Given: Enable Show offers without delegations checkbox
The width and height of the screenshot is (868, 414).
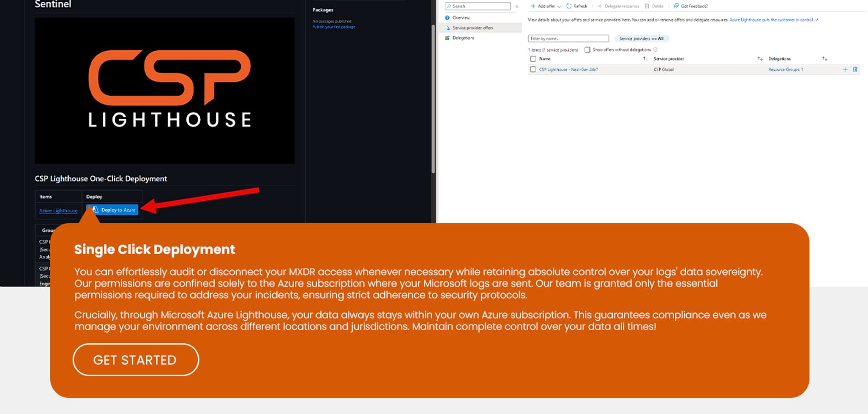Looking at the screenshot, I should coord(587,50).
